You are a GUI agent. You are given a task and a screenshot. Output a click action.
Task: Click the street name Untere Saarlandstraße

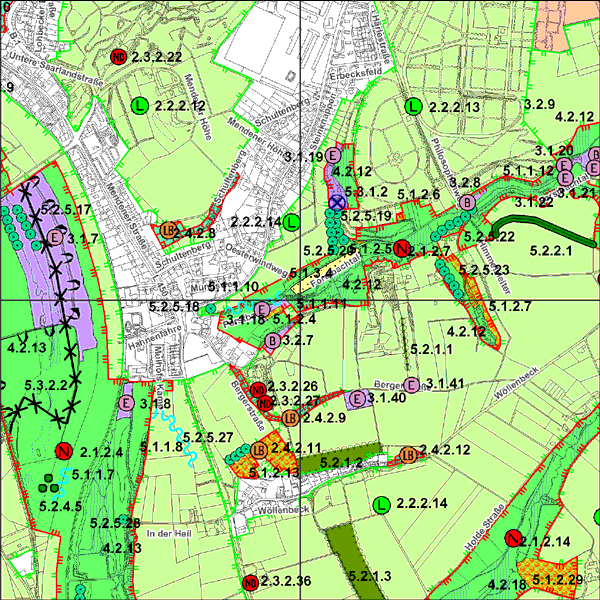[56, 68]
